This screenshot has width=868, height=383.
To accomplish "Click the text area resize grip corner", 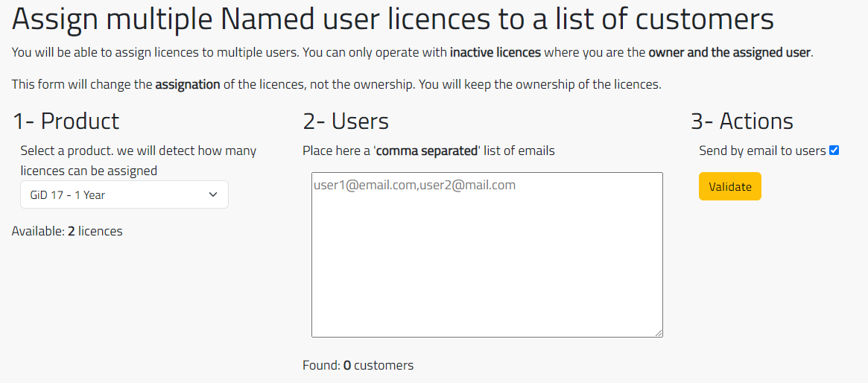I will click(x=659, y=332).
